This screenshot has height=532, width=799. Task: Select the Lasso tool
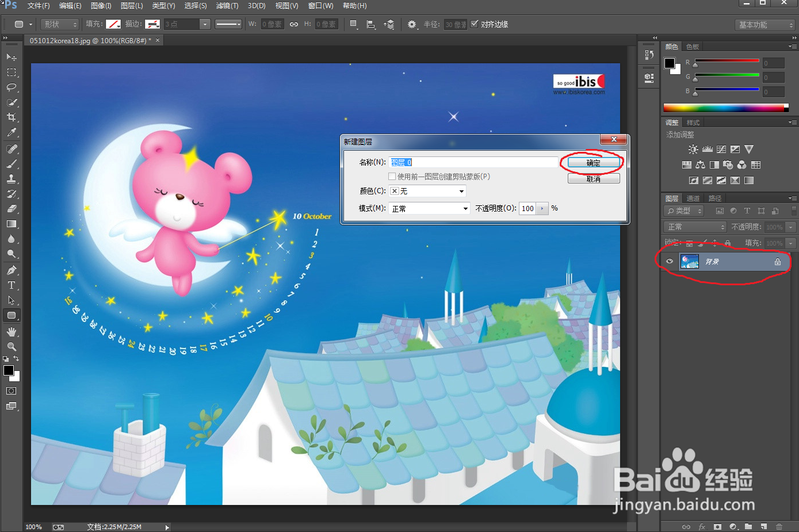click(x=11, y=87)
